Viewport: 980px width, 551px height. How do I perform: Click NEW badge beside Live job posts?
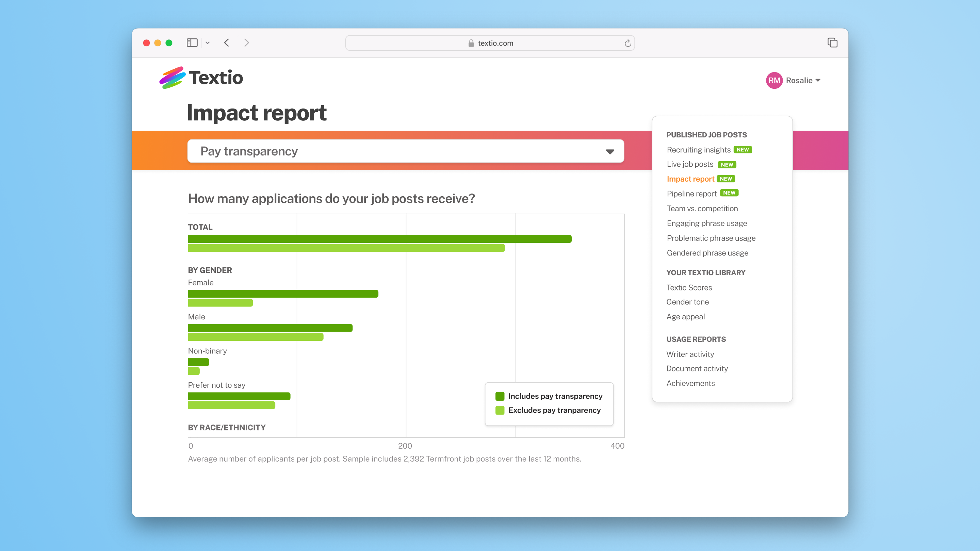[x=727, y=165]
